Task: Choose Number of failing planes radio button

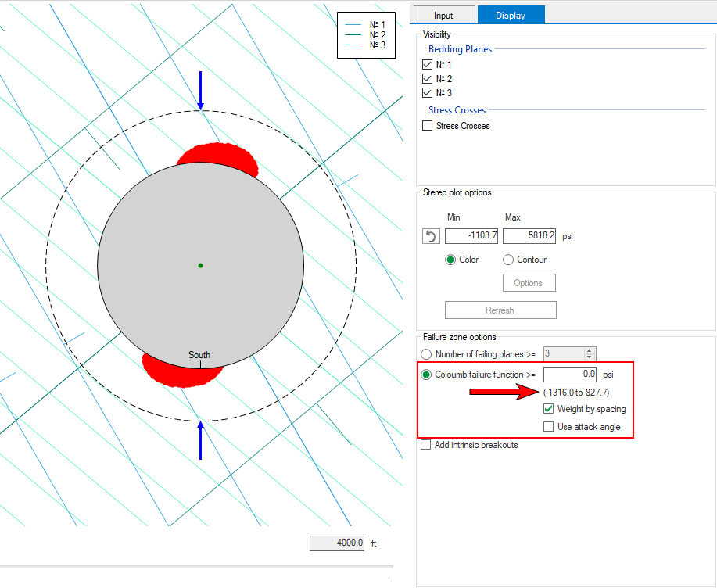Action: click(x=427, y=354)
